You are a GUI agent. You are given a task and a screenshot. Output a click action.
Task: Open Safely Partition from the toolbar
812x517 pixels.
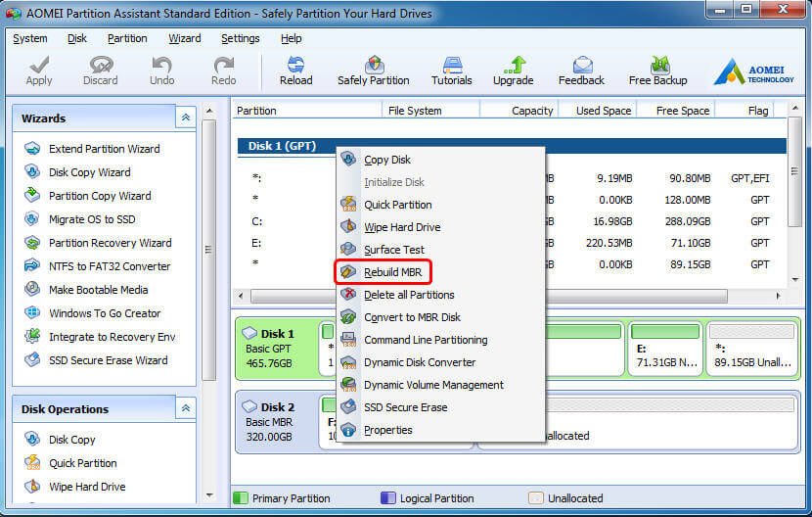click(374, 70)
